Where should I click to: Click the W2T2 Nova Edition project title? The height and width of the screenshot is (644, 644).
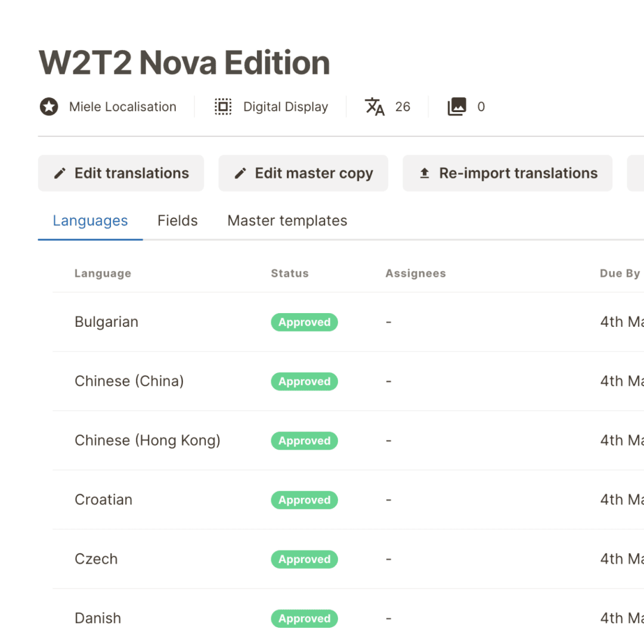[x=184, y=61]
